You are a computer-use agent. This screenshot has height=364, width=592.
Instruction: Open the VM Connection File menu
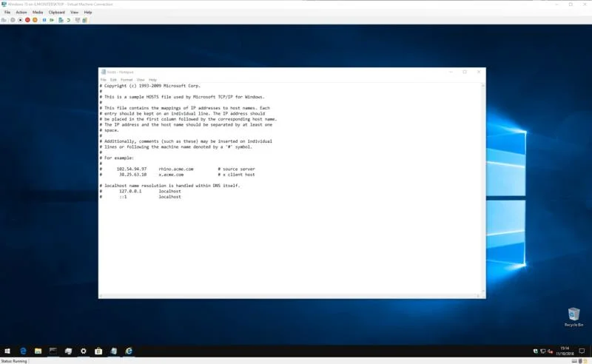point(7,13)
